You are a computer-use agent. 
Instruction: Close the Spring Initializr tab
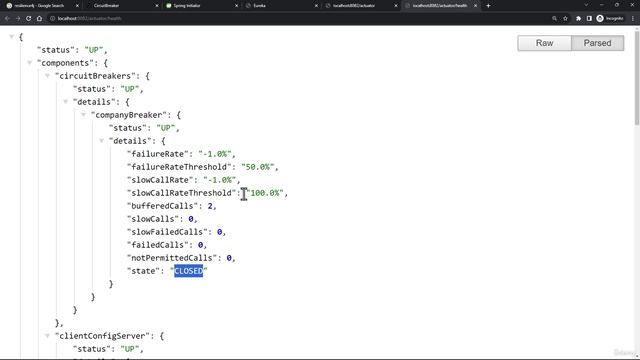237,6
